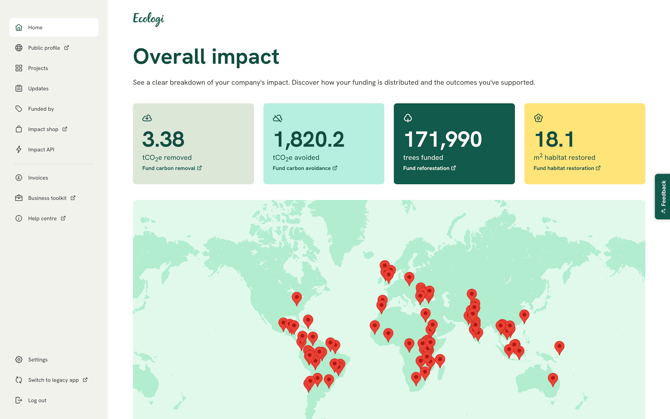670x419 pixels.
Task: Click the Projects grid icon
Action: click(x=19, y=68)
